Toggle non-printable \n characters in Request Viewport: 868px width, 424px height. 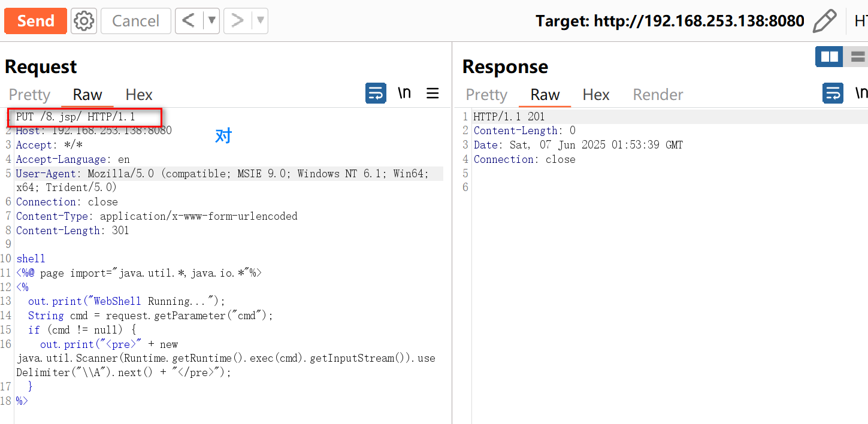(404, 93)
